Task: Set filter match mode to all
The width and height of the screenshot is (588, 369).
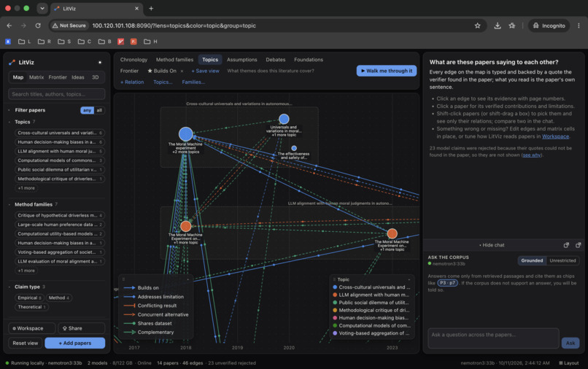Action: (99, 110)
